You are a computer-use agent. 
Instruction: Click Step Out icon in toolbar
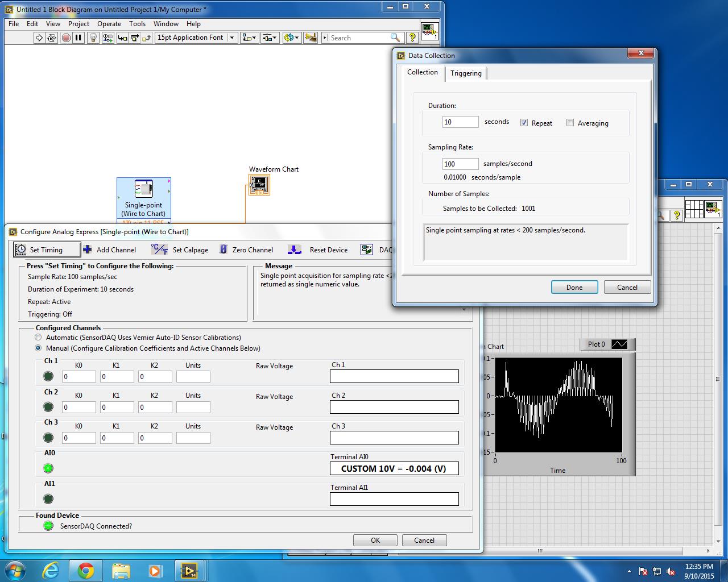[147, 38]
